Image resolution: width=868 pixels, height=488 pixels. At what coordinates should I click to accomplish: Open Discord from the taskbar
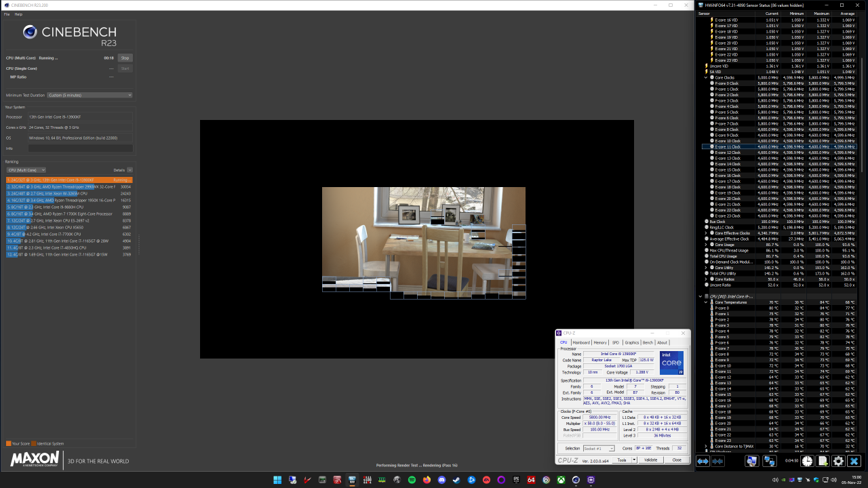pos(441,481)
